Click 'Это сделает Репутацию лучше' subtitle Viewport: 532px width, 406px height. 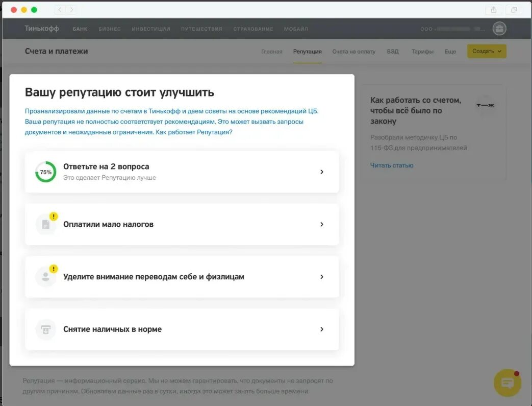tap(110, 178)
